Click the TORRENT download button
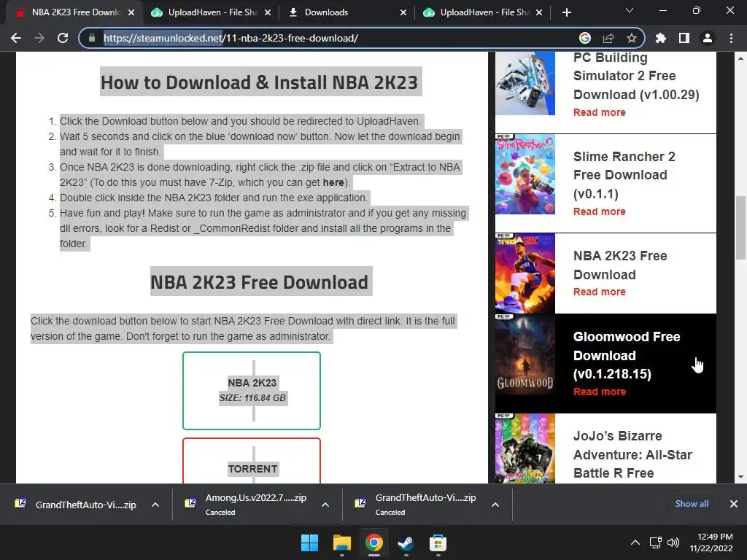 252,461
